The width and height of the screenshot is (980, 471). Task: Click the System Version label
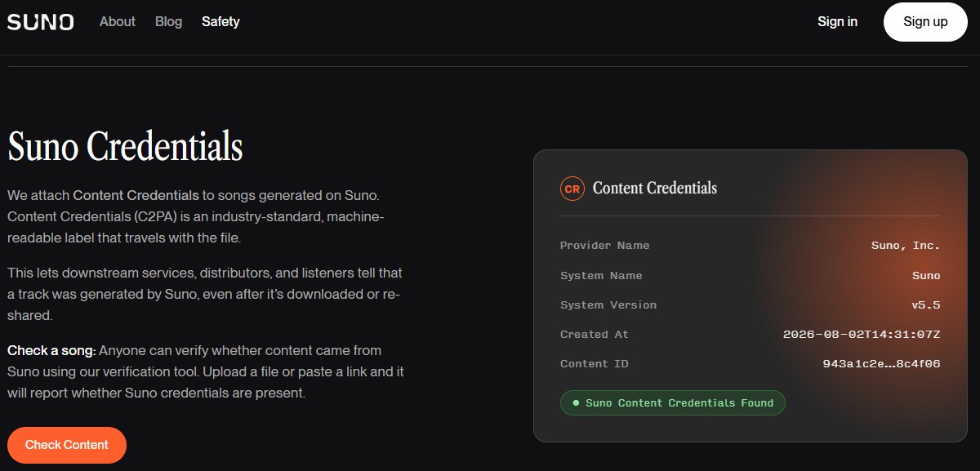tap(608, 305)
